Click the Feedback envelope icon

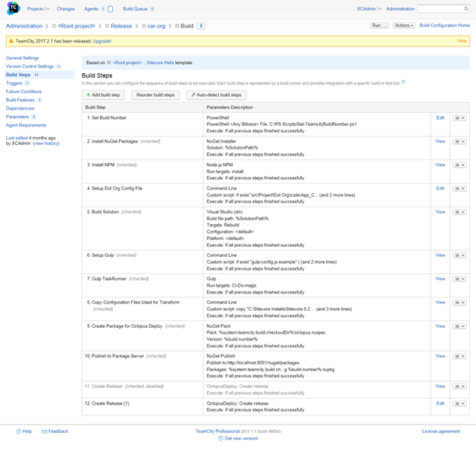pyautogui.click(x=44, y=431)
